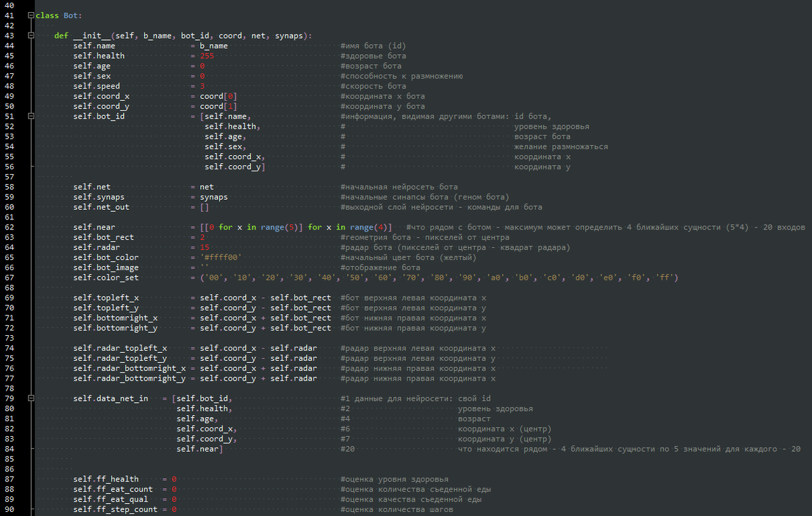Click 'self.speed' assignment name
812x516 pixels.
[x=97, y=86]
